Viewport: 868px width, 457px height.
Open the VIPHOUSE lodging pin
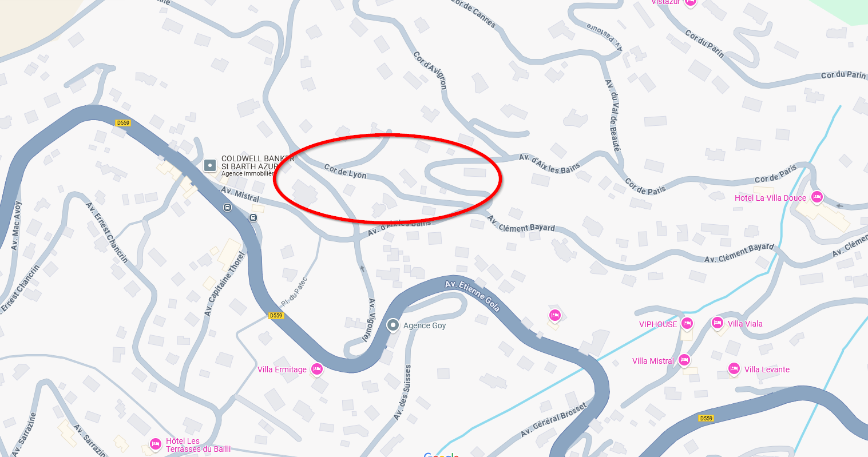click(687, 324)
